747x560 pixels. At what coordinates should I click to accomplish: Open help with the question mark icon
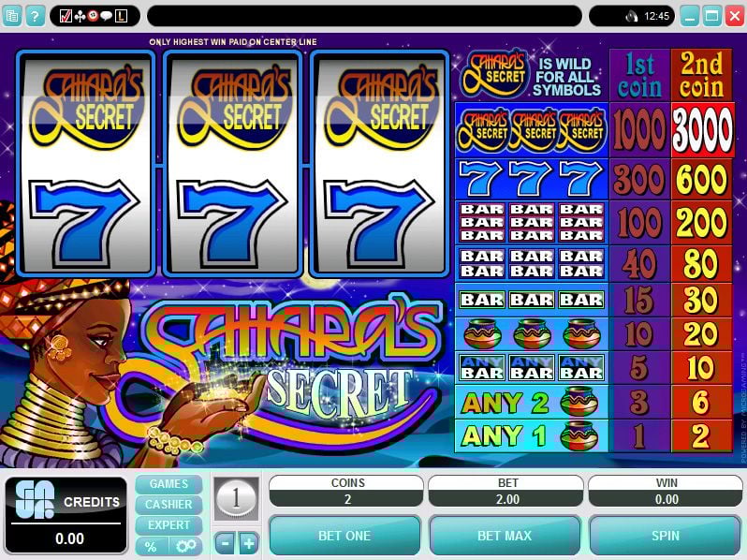pos(35,16)
